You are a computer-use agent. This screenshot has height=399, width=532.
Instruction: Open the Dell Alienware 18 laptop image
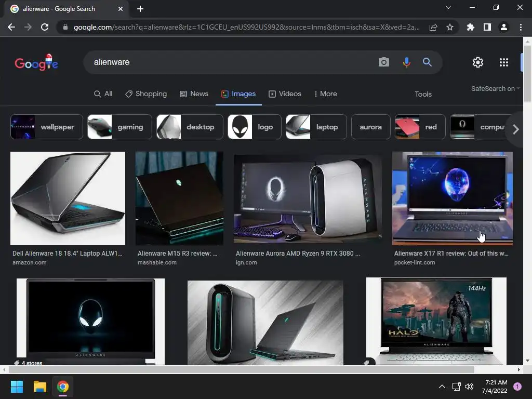click(68, 198)
